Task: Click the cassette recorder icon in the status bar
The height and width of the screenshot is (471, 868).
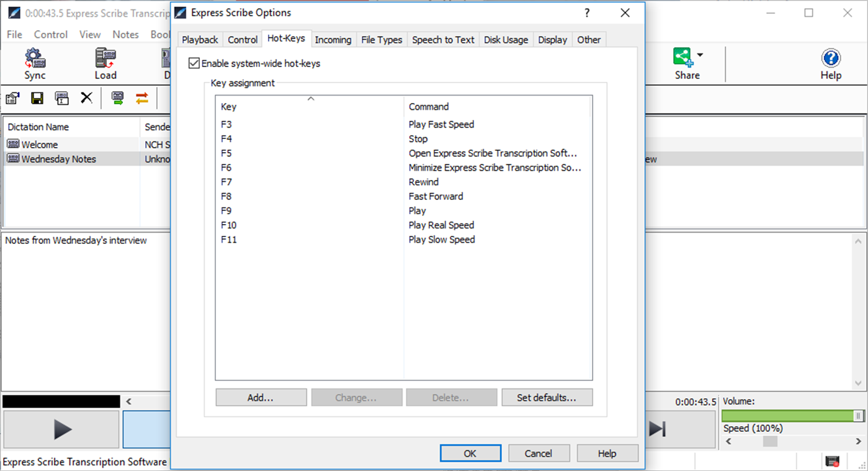Action: 831,462
